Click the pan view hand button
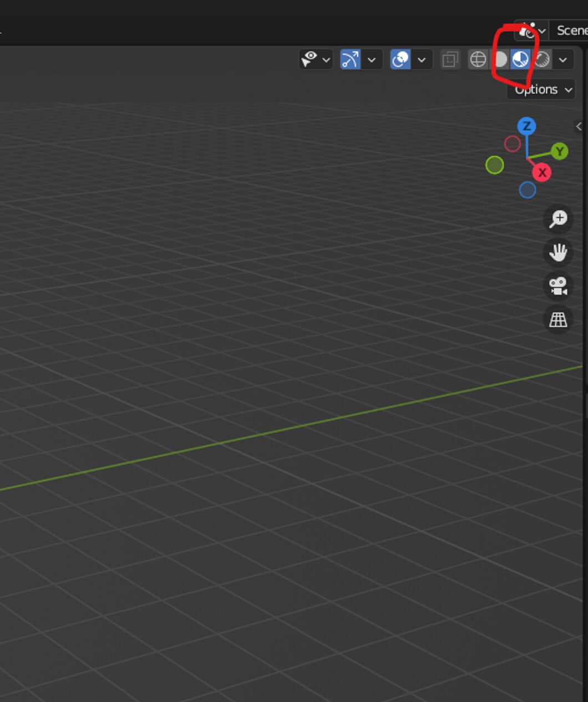Screen dimensions: 588x702 click(558, 252)
